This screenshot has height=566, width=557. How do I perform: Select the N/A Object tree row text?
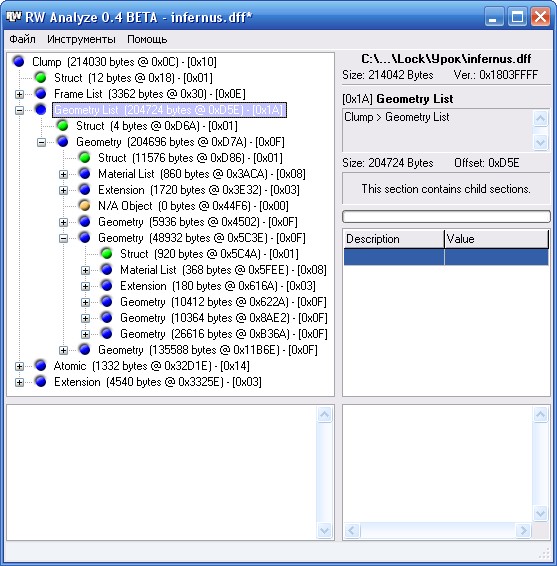coord(193,206)
